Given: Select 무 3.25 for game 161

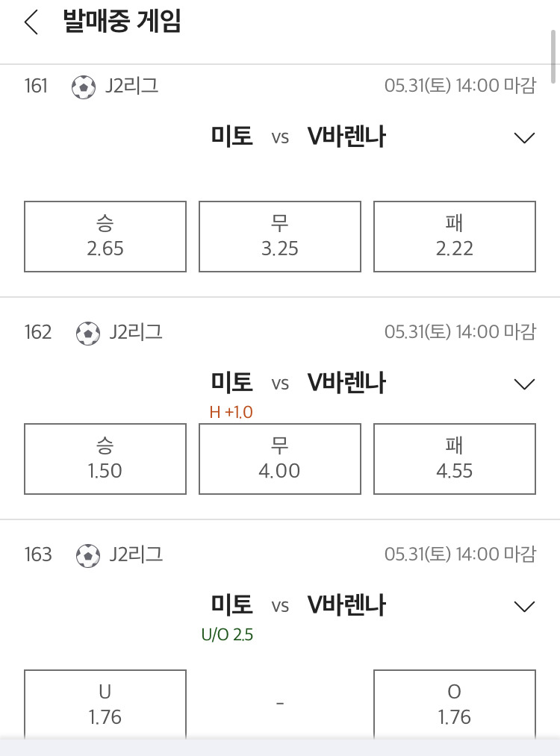Looking at the screenshot, I should [x=280, y=237].
